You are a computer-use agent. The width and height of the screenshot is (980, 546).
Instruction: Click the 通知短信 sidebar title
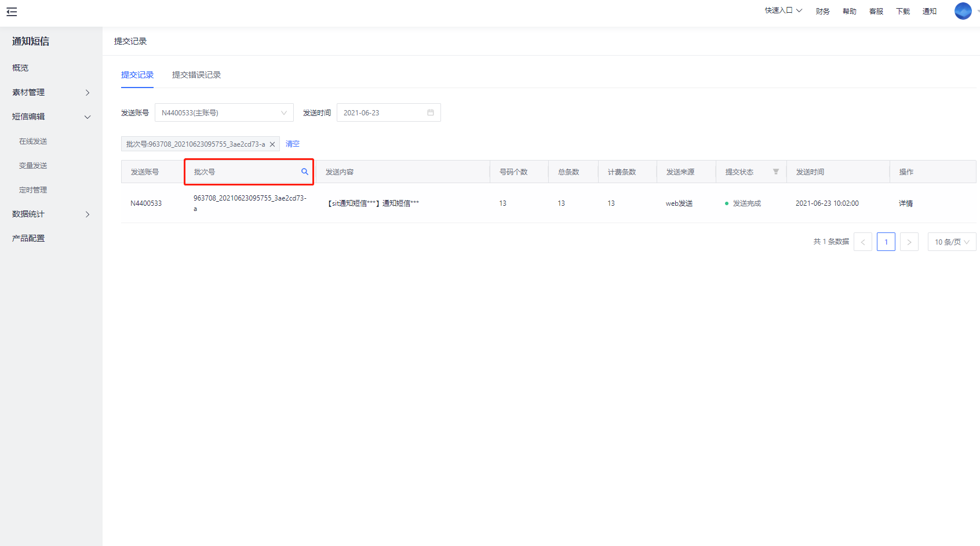pyautogui.click(x=31, y=41)
